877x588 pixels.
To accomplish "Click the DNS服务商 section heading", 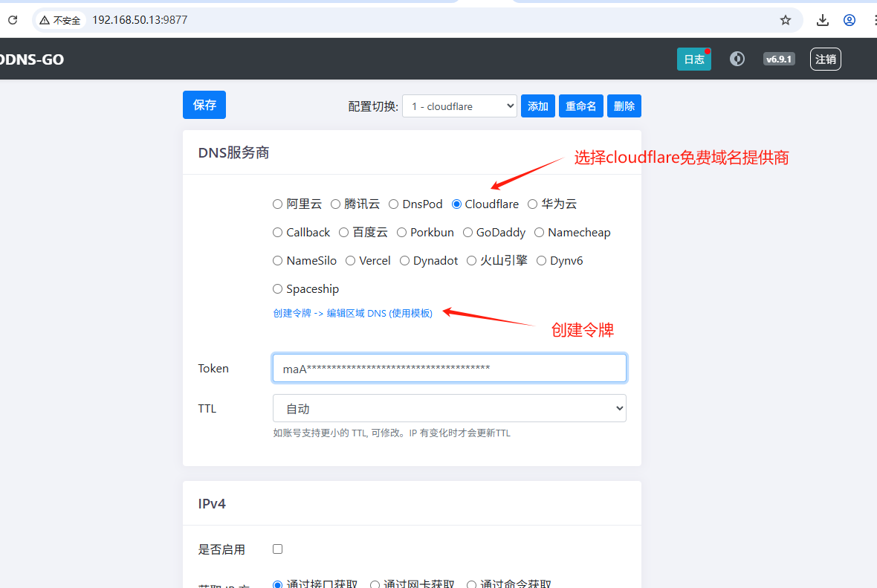I will (x=233, y=152).
